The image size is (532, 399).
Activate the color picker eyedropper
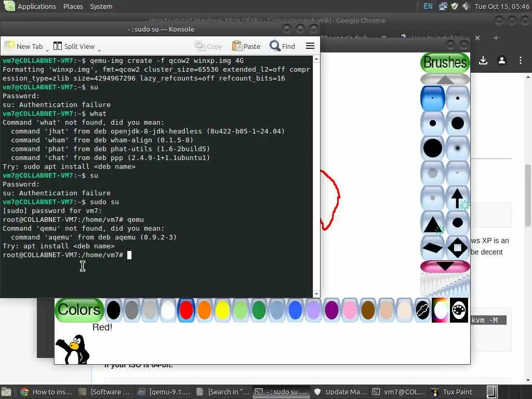[422, 310]
